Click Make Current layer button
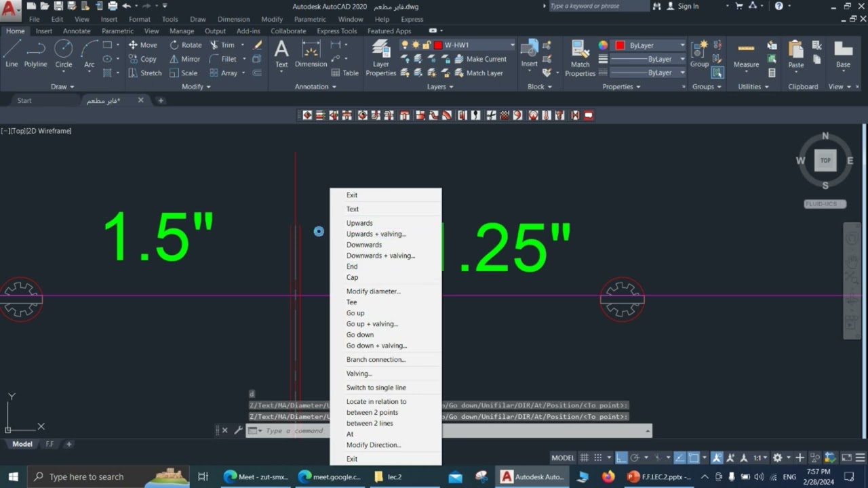 480,59
